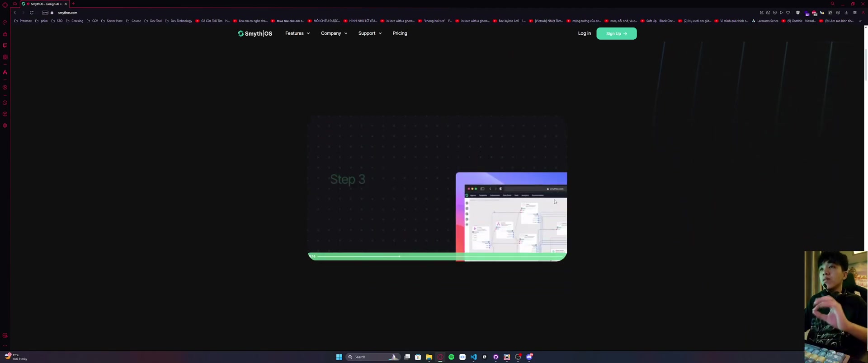Open the Opera menu logo icon
The width and height of the screenshot is (868, 363).
[x=5, y=5]
